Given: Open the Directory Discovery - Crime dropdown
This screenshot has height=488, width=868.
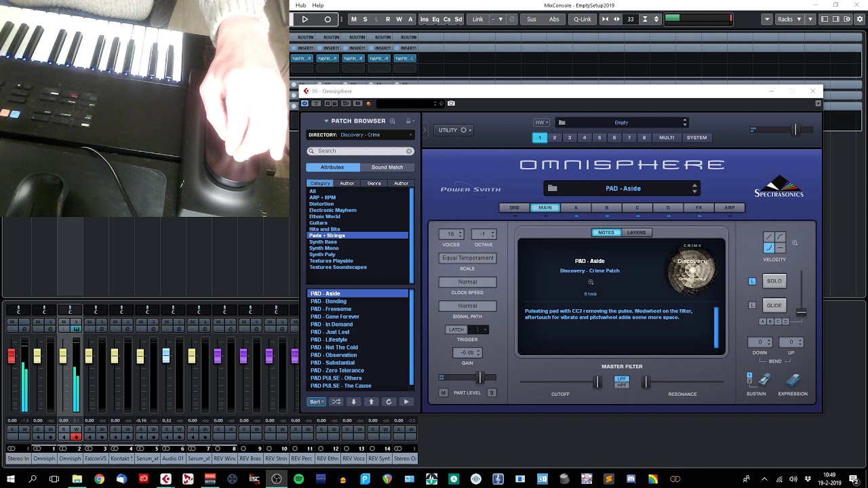Looking at the screenshot, I should [360, 135].
